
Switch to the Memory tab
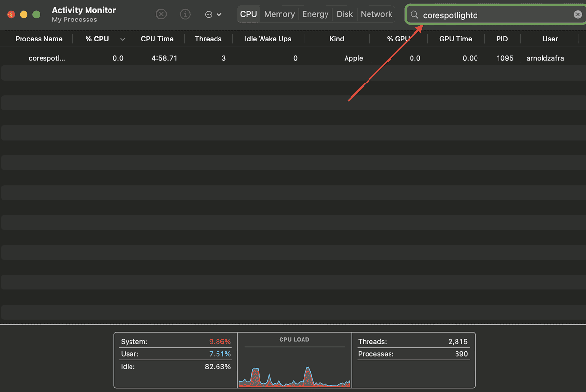coord(280,14)
